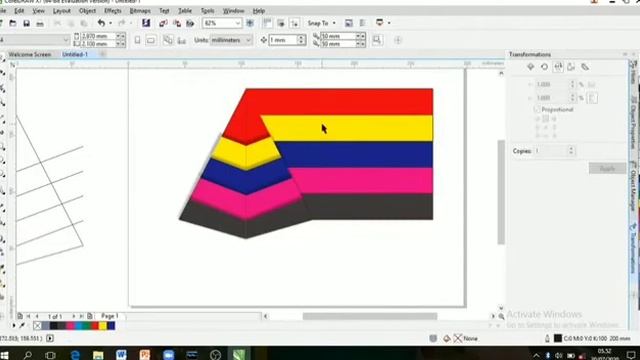Select the Size tab icon in Transformations

point(571,67)
